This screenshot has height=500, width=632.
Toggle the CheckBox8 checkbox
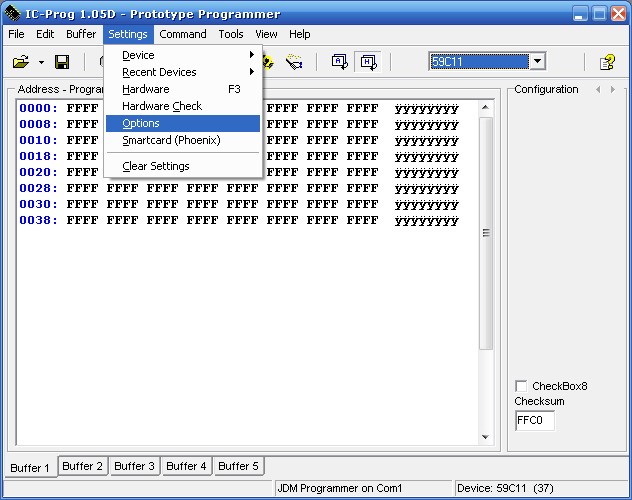[521, 386]
